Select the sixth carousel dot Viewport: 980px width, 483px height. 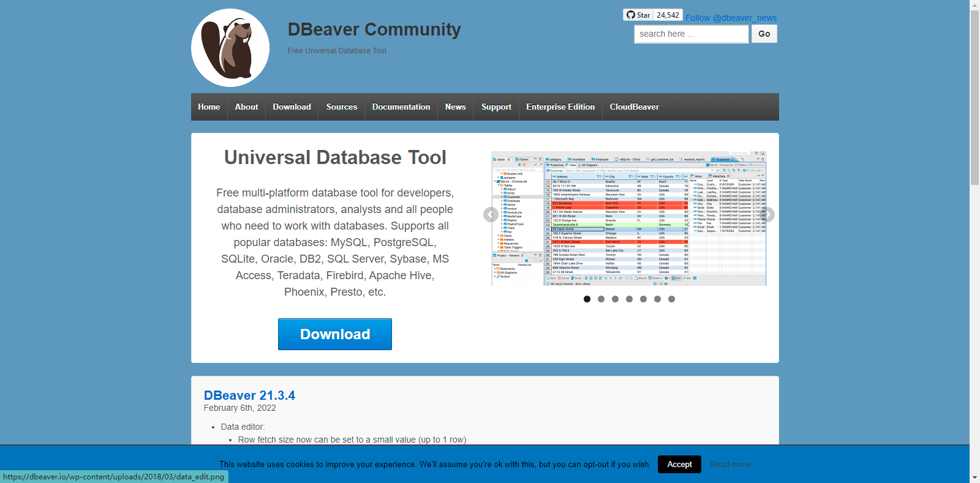point(657,299)
